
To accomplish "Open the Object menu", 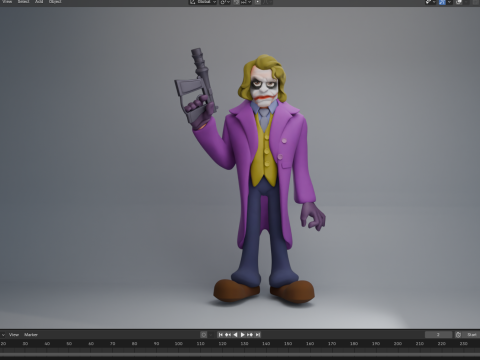I will click(55, 2).
